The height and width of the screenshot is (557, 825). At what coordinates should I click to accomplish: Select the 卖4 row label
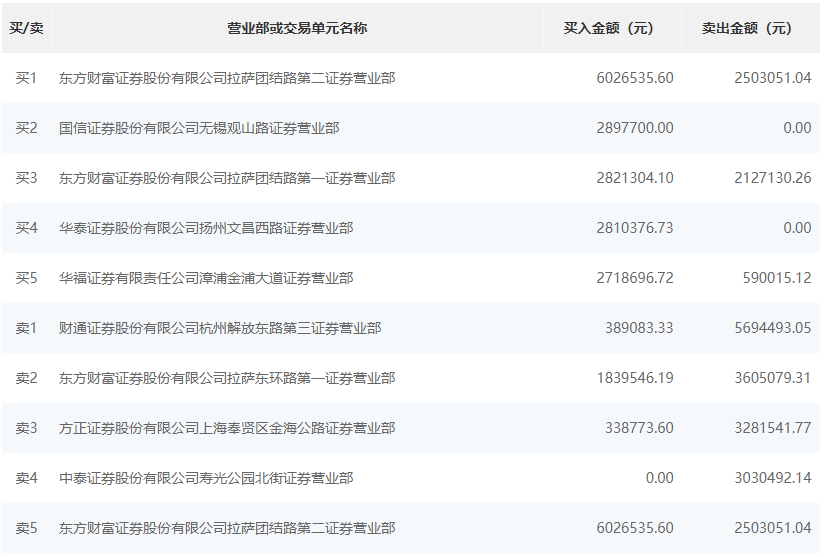pos(26,478)
